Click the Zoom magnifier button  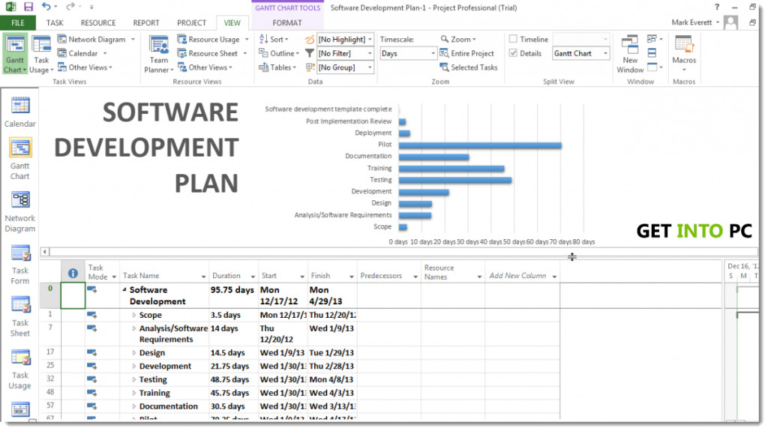point(457,39)
